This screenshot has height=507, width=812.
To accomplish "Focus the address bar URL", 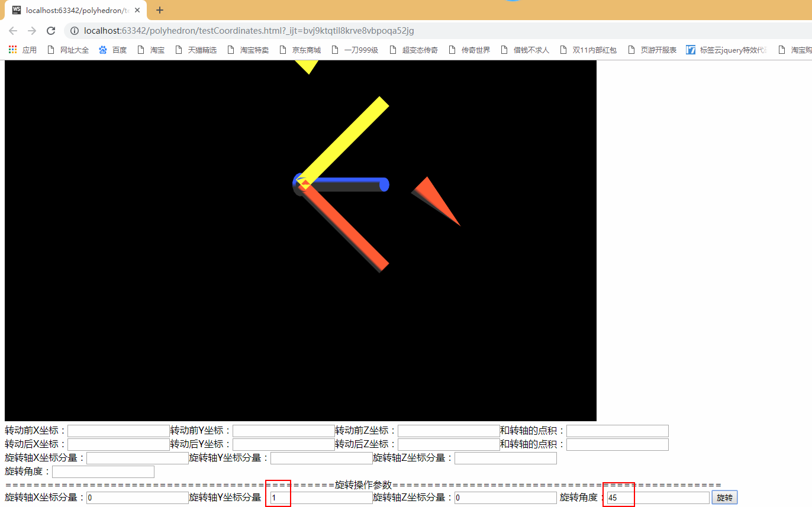I will (x=249, y=31).
